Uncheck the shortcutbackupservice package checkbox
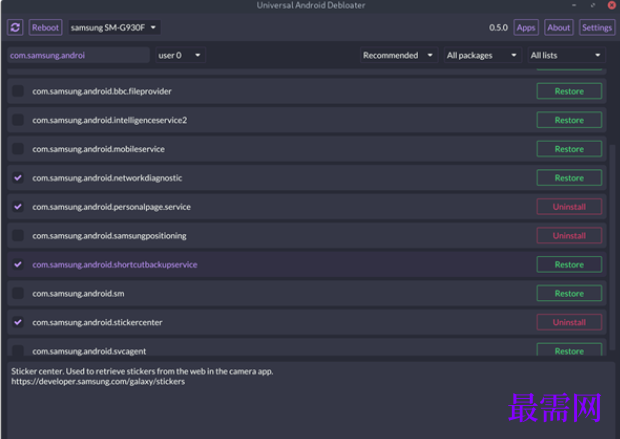The image size is (620, 439). pyautogui.click(x=18, y=264)
